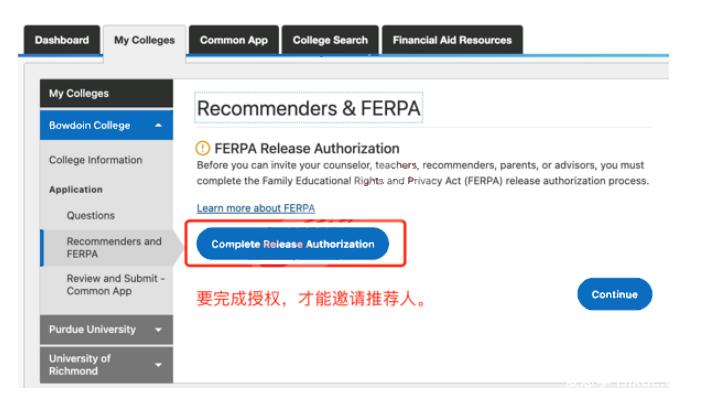Collapse the Bowdoin College section arrow
Viewport: 712px width, 403px height.
click(158, 125)
